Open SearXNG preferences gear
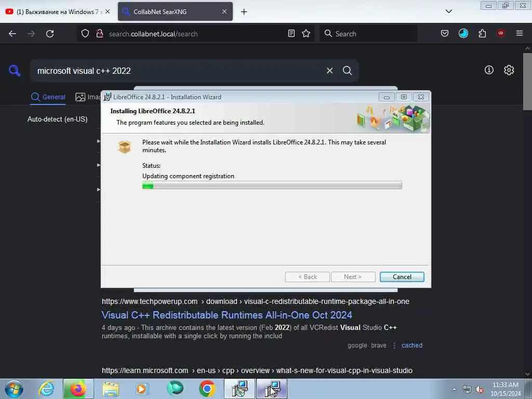532x399 pixels. pos(509,70)
